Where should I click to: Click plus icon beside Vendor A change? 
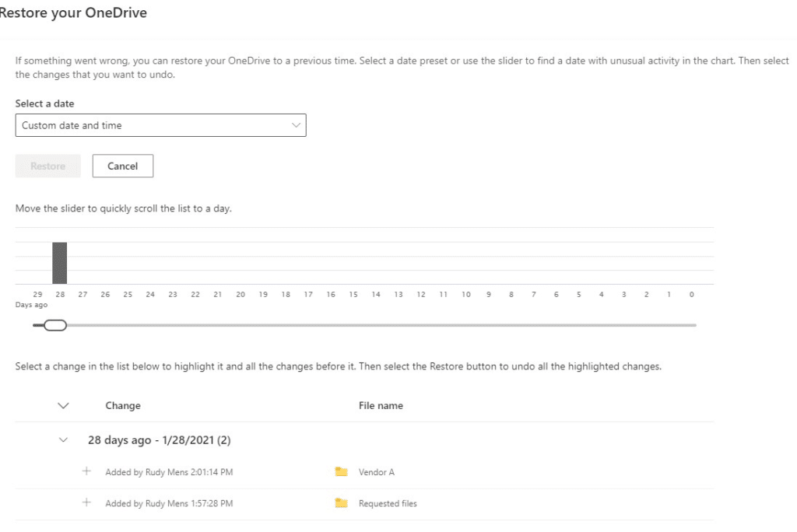[86, 471]
